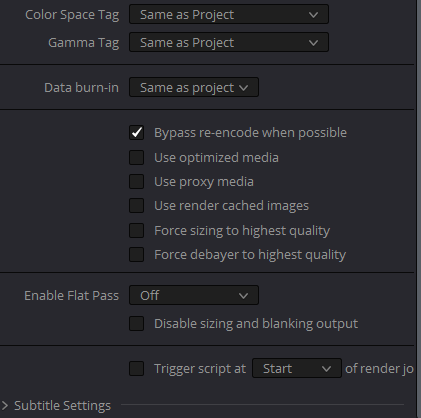
Task: Uncheck Bypass re-encode when possible
Action: [x=137, y=133]
